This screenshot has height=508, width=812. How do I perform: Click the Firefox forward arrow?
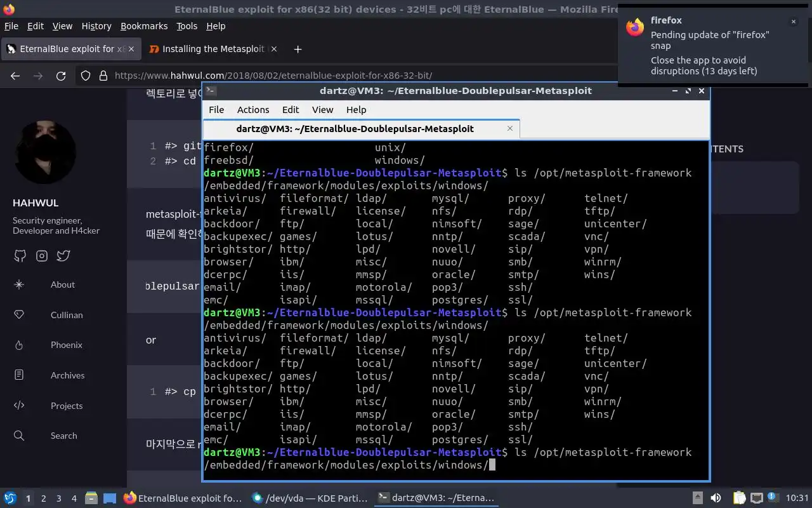38,76
